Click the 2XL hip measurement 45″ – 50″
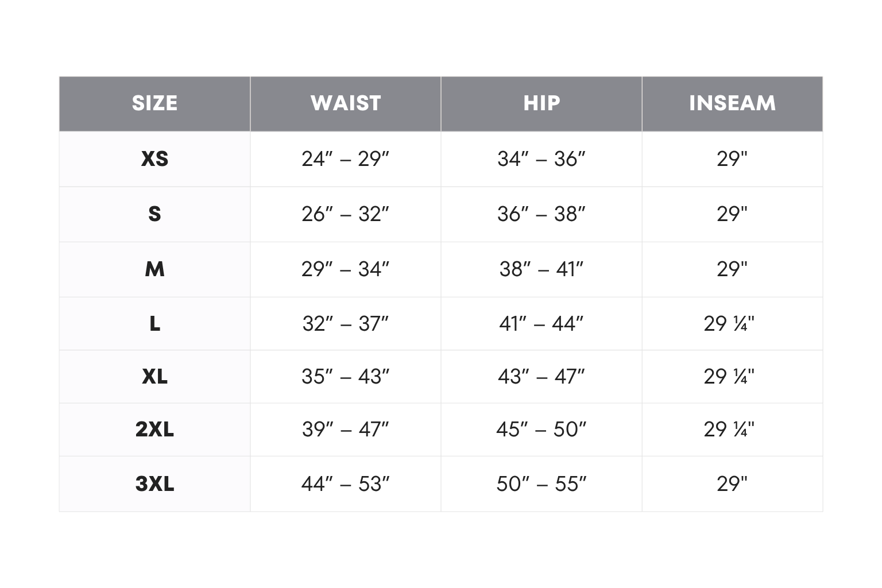882x588 pixels. (x=541, y=430)
